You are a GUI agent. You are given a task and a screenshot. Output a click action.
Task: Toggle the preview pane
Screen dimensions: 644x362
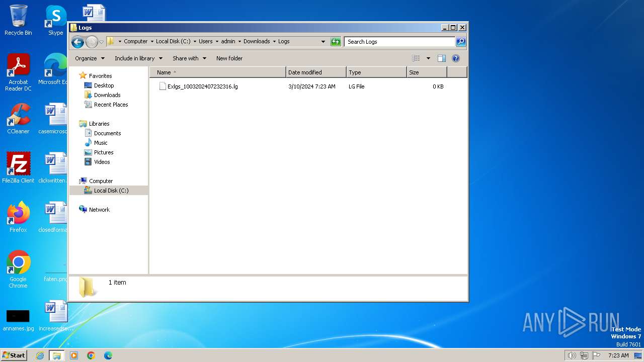[x=442, y=58]
